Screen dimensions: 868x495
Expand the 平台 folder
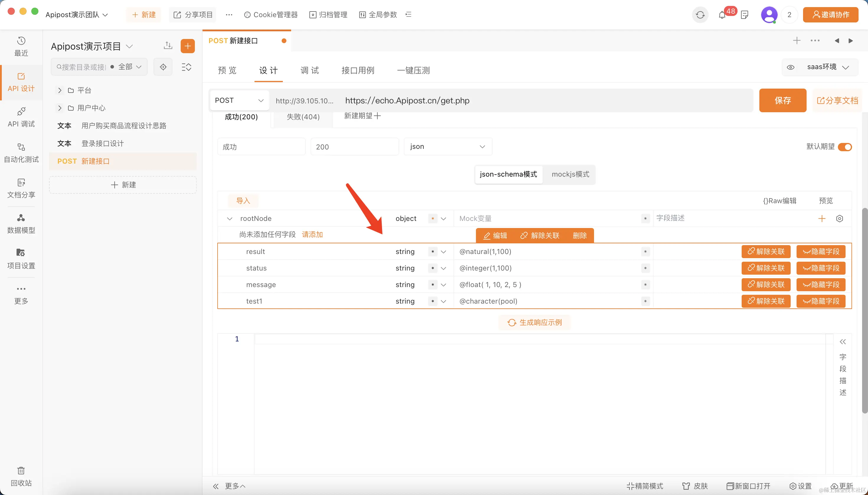pos(60,90)
